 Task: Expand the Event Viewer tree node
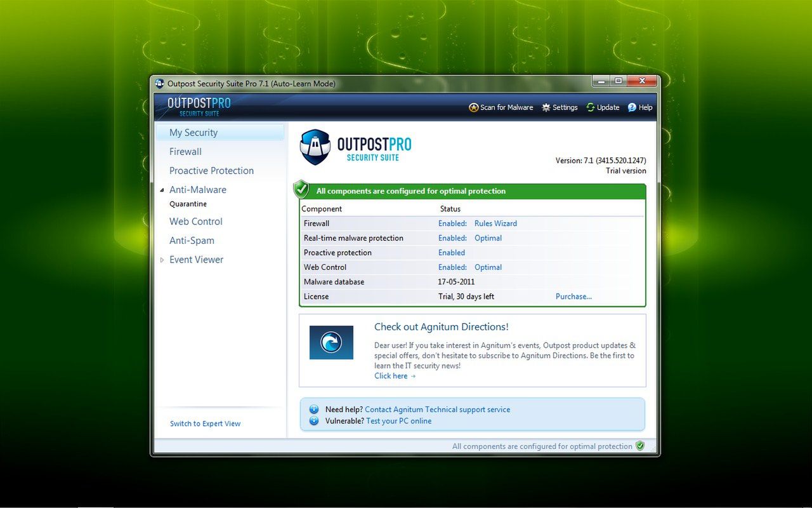click(162, 260)
